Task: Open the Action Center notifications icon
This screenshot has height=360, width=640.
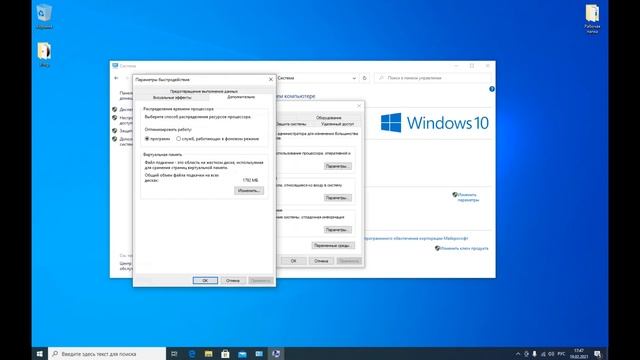Action: 598,354
